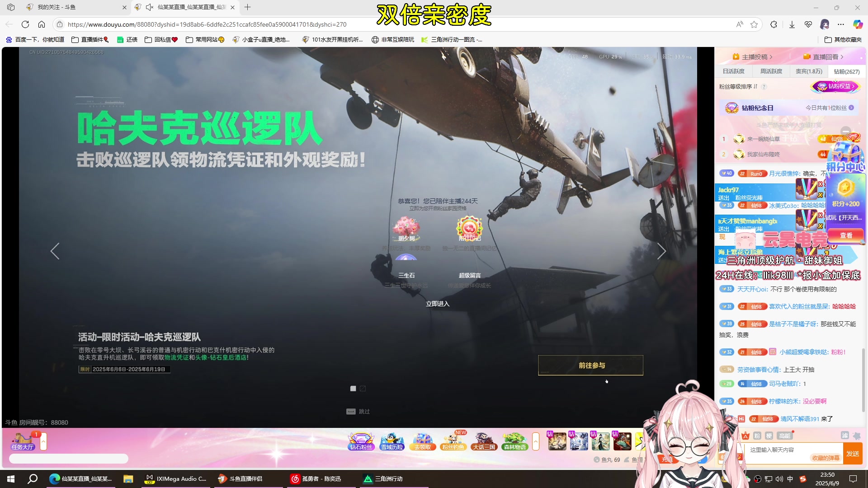Open 主播投稿 section chevron

[771, 57]
